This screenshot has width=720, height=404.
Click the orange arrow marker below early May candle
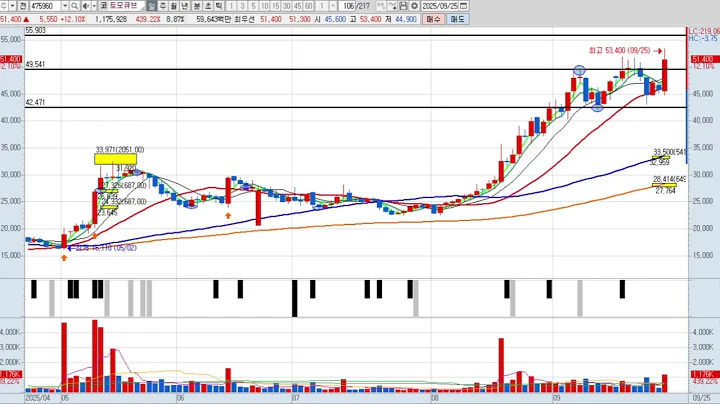point(64,258)
